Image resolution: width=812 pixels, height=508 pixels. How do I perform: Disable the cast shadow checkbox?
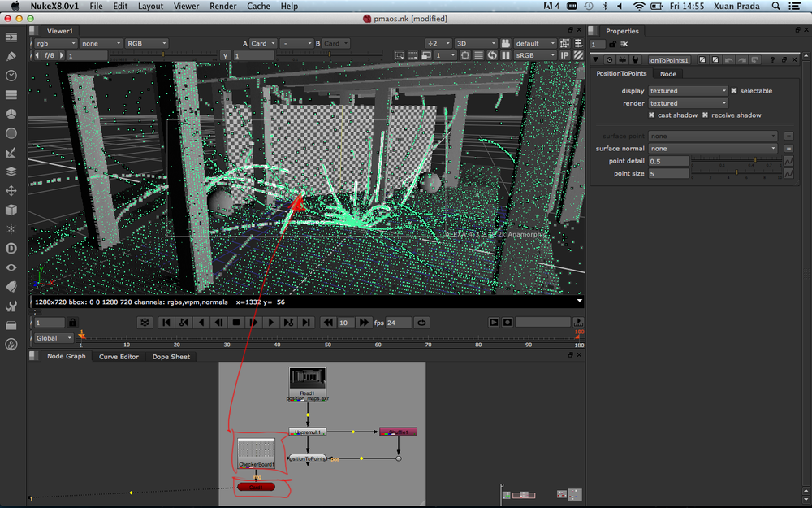click(x=651, y=115)
